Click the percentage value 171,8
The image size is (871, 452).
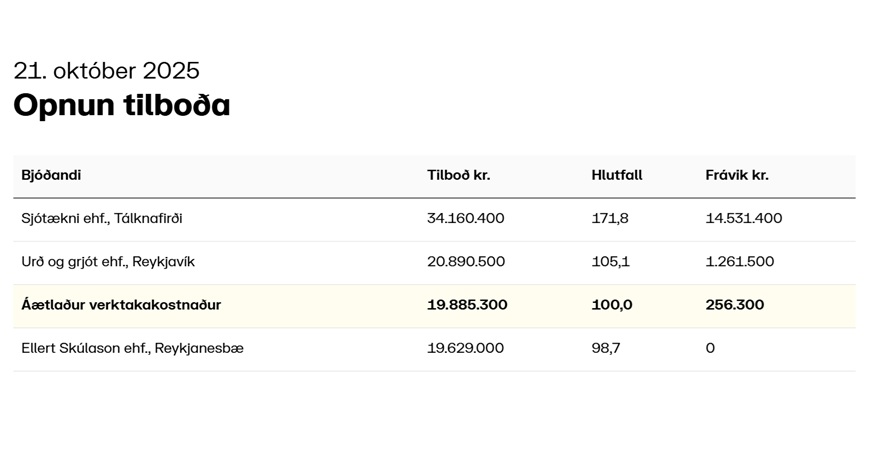pos(609,218)
